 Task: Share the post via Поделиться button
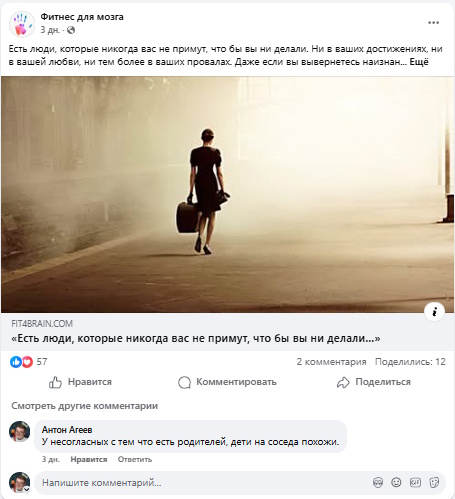(x=374, y=382)
